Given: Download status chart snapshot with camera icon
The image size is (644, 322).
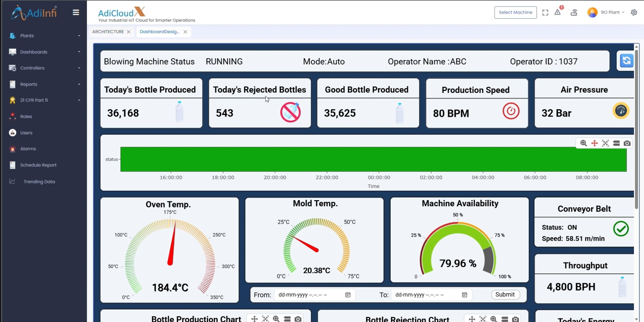Looking at the screenshot, I should pos(627,143).
